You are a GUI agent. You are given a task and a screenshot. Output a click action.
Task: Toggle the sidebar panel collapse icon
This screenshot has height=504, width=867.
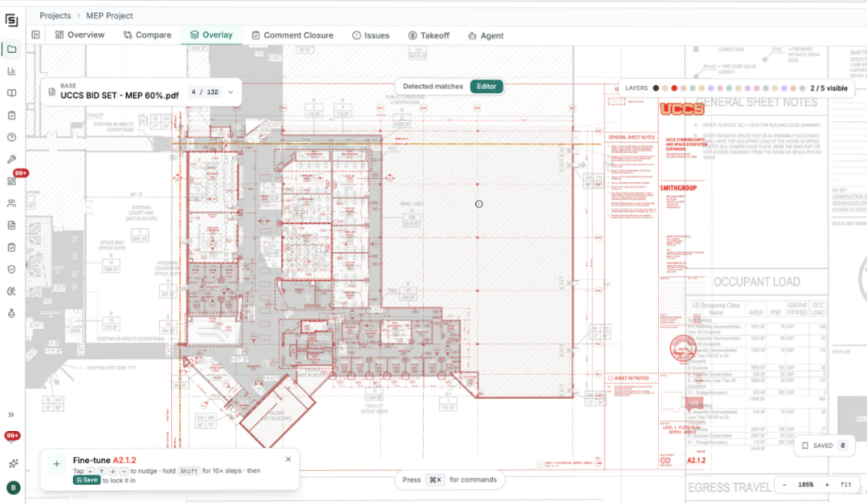pos(36,35)
